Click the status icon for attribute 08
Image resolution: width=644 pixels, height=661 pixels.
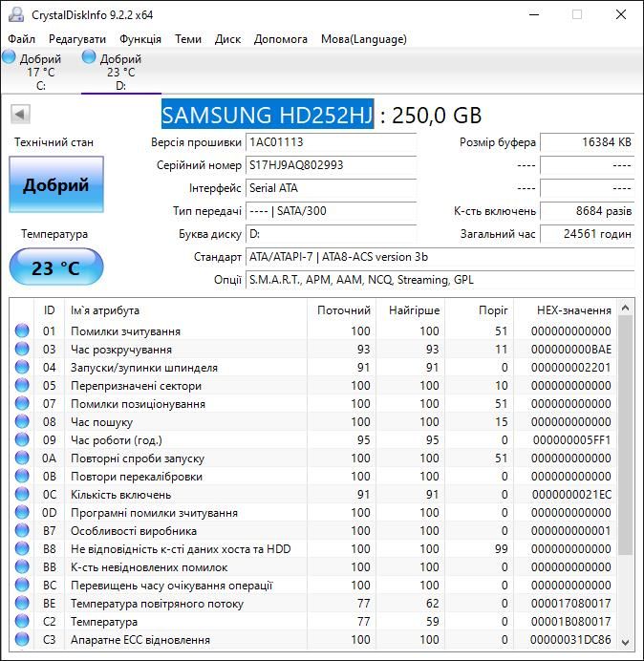(22, 421)
